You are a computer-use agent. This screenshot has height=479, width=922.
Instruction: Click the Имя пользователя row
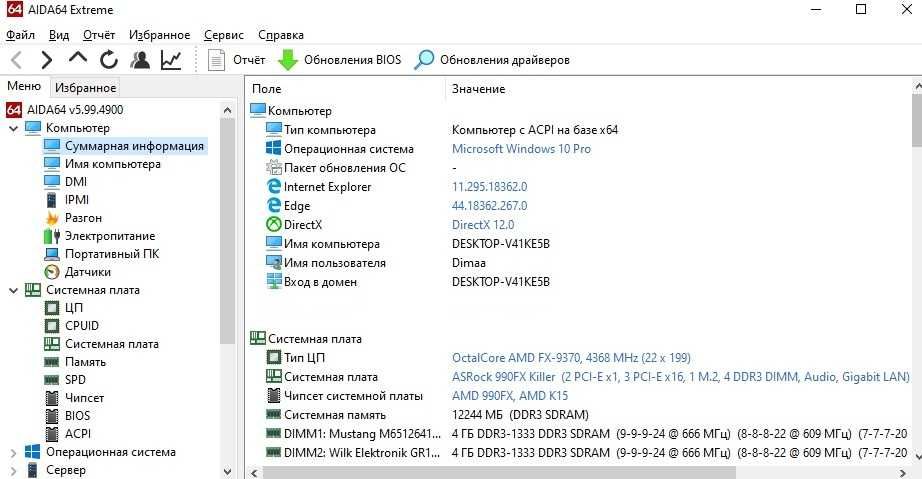(x=579, y=263)
